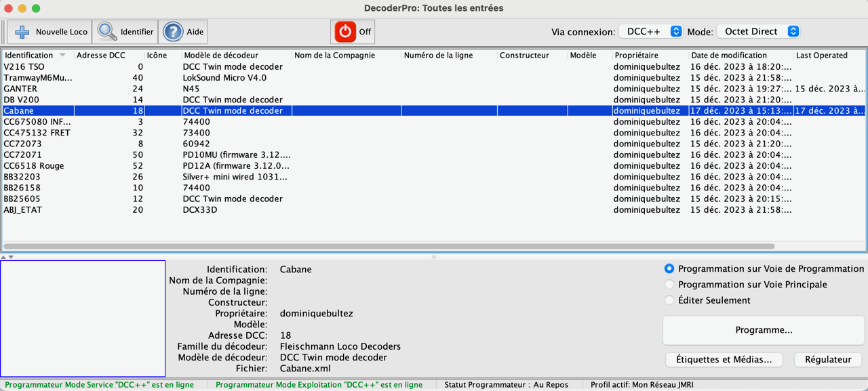Collapse table using the split pane up arrow

(3, 257)
